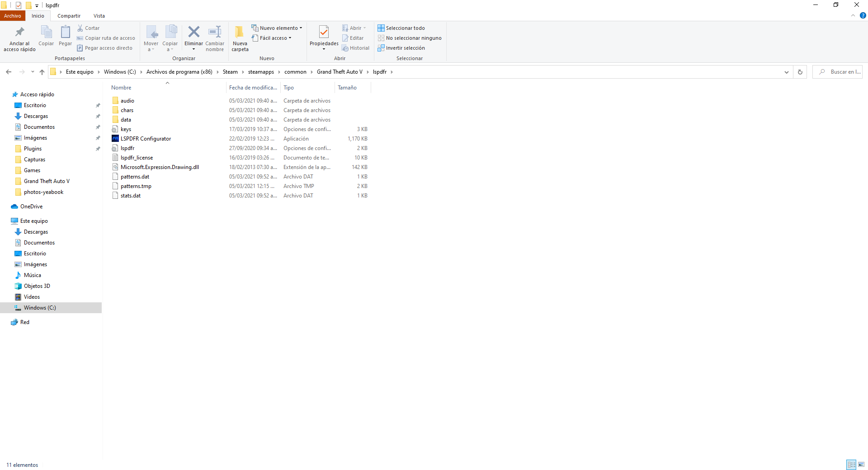Click the search box Buscar en lspdfr

(837, 72)
